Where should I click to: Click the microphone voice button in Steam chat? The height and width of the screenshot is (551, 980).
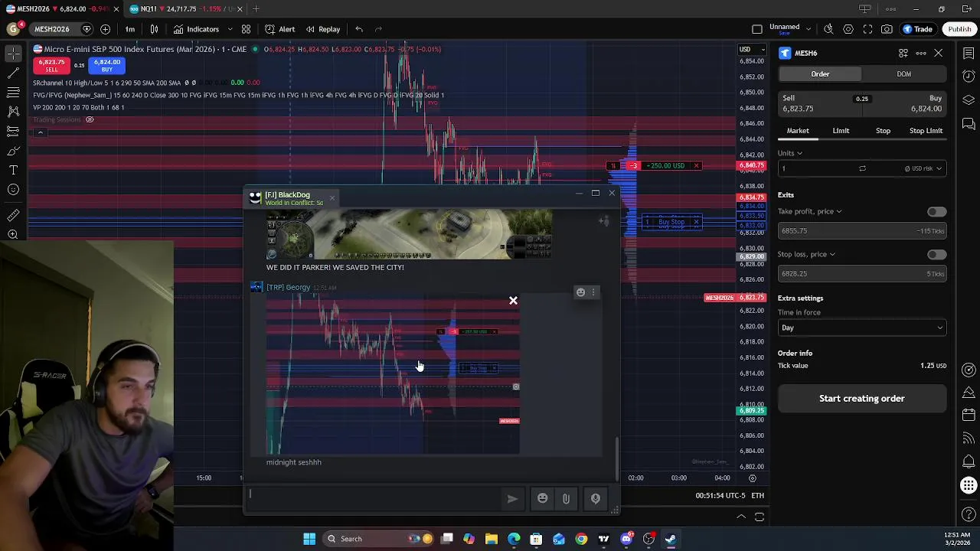(x=596, y=499)
